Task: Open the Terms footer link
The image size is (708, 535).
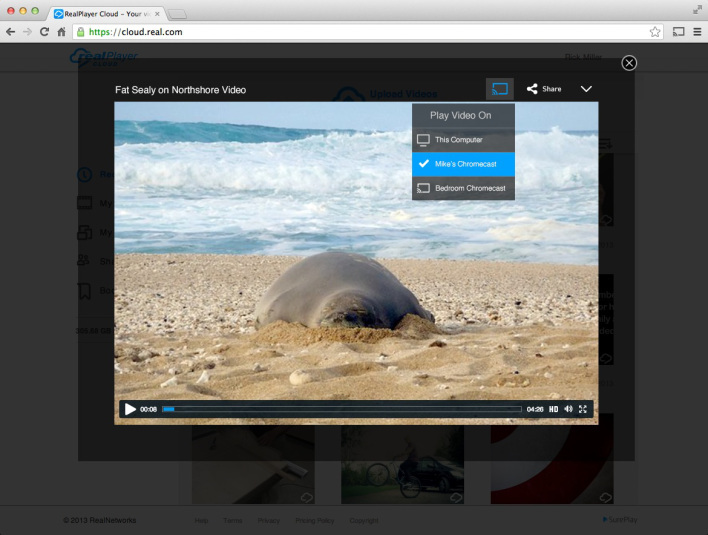Action: tap(233, 521)
